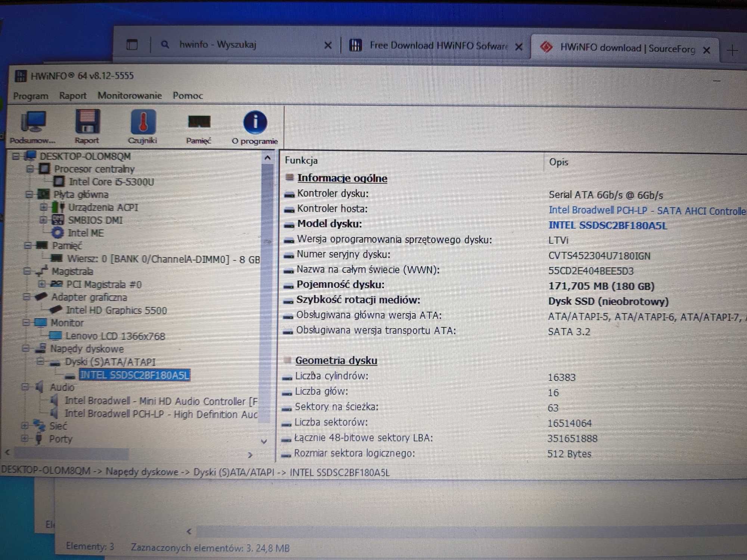Click the tree scroll down arrow
747x560 pixels.
(x=264, y=442)
